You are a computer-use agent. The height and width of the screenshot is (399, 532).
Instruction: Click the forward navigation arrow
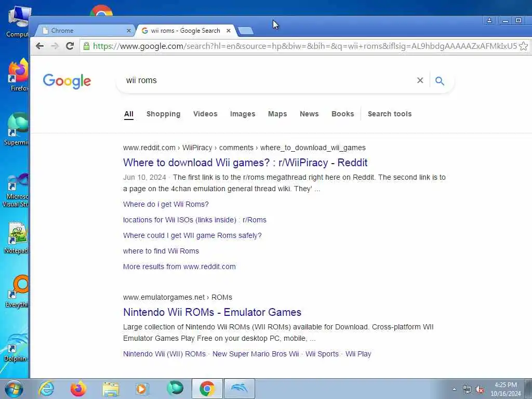click(55, 46)
